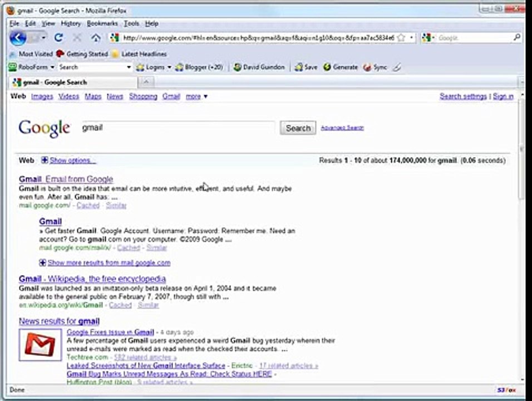This screenshot has width=532, height=401.
Task: Click Cached link for mail.google.com/ result
Action: pos(88,206)
